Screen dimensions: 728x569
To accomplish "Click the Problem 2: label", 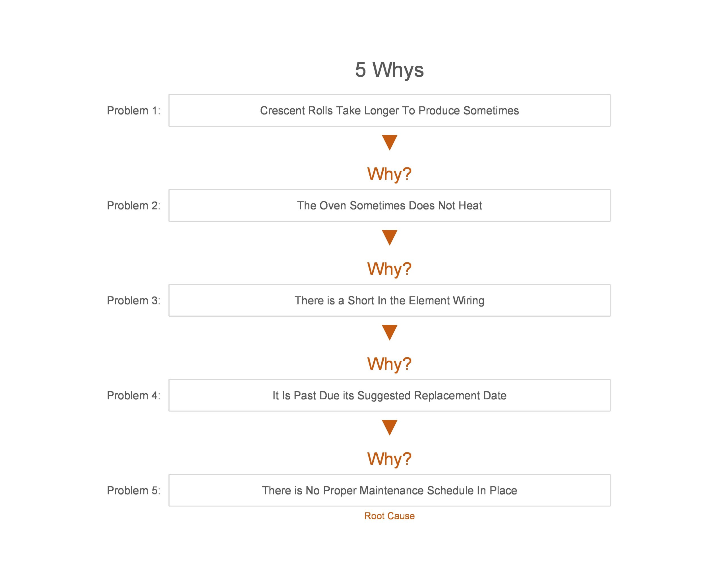I will point(133,205).
